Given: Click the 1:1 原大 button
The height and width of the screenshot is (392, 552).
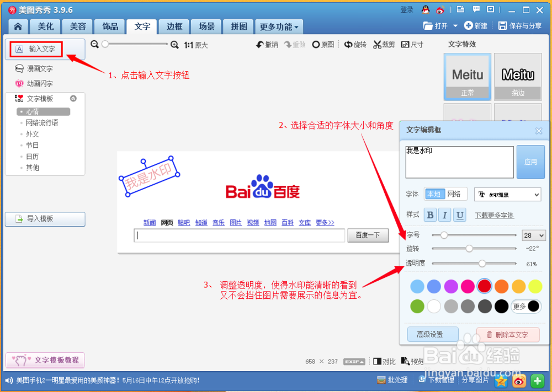Looking at the screenshot, I should coord(196,45).
